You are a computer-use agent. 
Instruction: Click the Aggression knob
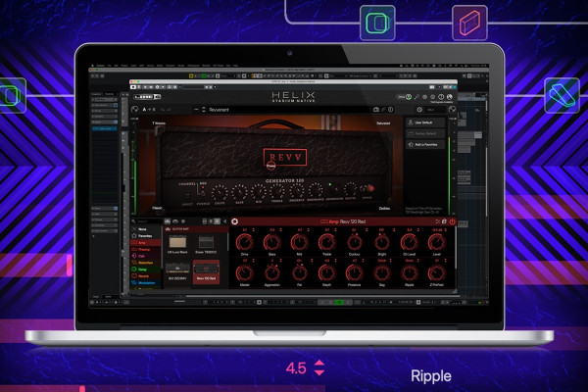271,273
